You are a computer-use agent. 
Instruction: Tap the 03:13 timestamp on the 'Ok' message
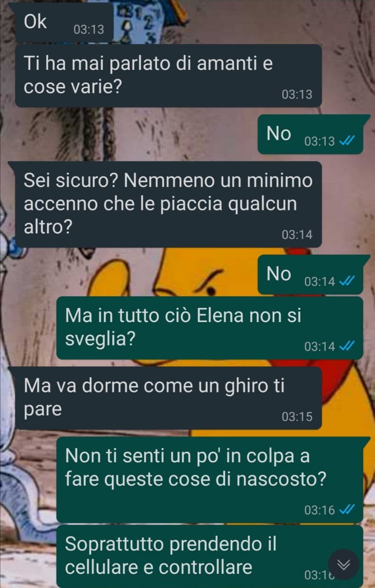coord(89,29)
